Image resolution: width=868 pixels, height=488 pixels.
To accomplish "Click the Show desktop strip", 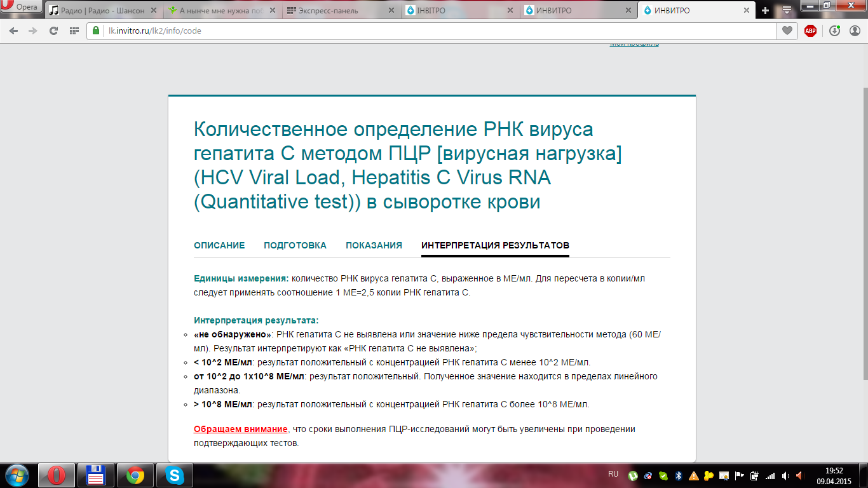I will pyautogui.click(x=864, y=475).
